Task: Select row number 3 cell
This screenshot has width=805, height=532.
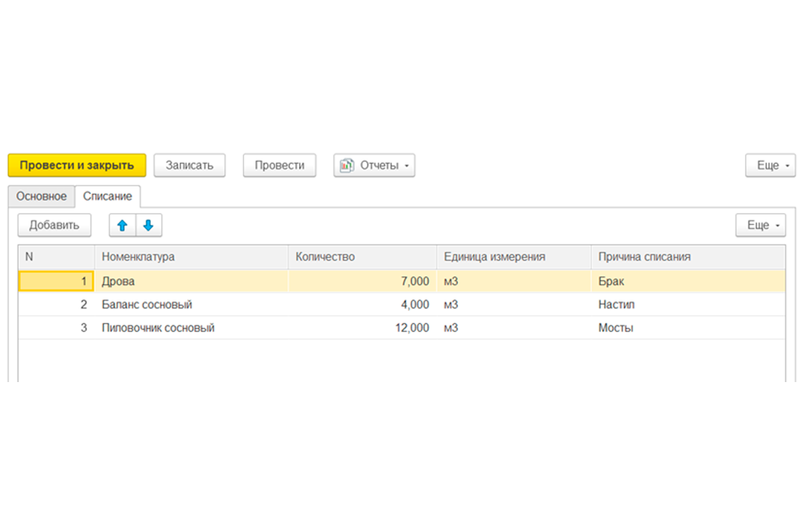Action: (x=56, y=327)
